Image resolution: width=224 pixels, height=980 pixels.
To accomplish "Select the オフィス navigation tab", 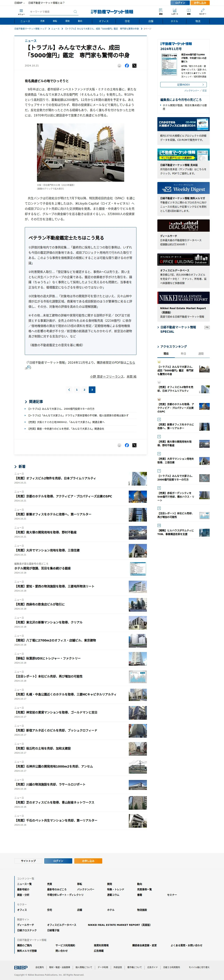I will tap(104, 21).
